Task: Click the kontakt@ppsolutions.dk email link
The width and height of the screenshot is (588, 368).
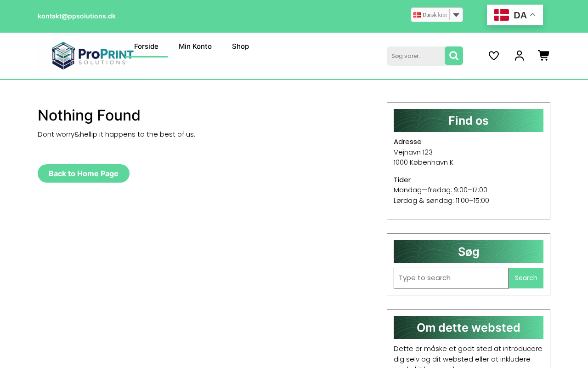Action: tap(77, 16)
